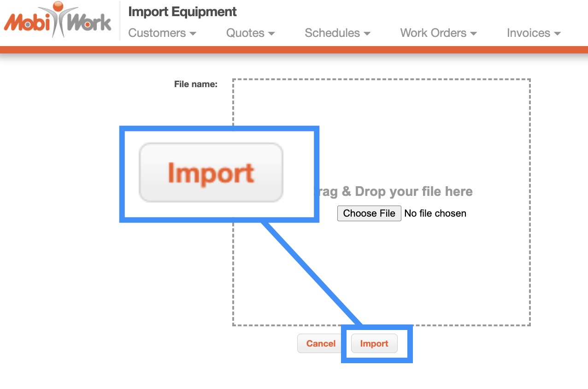Screen dimensions: 588x389
Task: Click the "File name:" label
Action: pyautogui.click(x=196, y=84)
